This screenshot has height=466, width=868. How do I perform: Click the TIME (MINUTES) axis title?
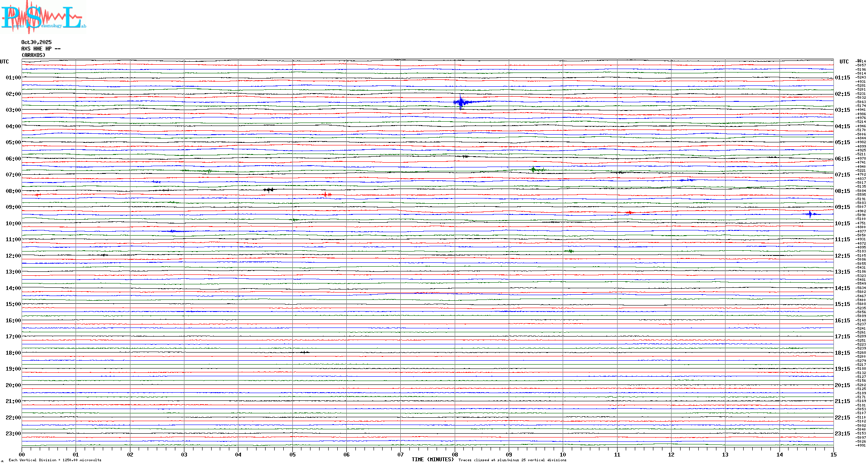coord(432,460)
